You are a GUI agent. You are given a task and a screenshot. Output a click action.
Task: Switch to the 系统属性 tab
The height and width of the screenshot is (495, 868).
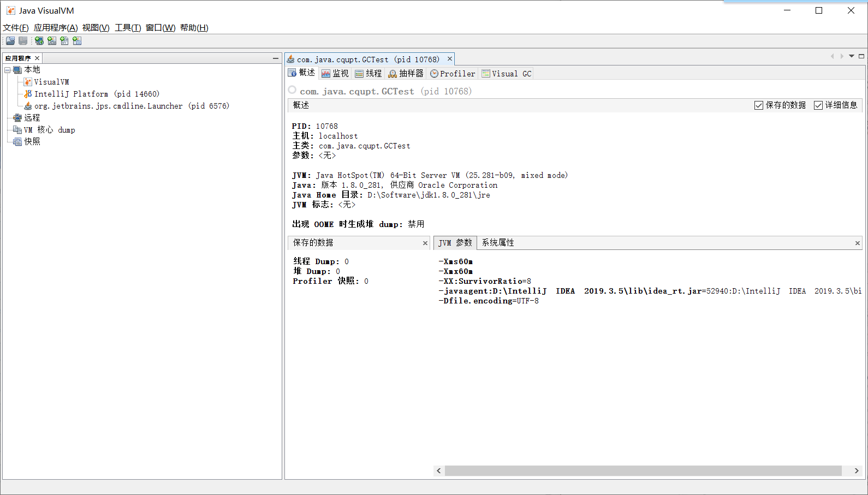pyautogui.click(x=498, y=243)
